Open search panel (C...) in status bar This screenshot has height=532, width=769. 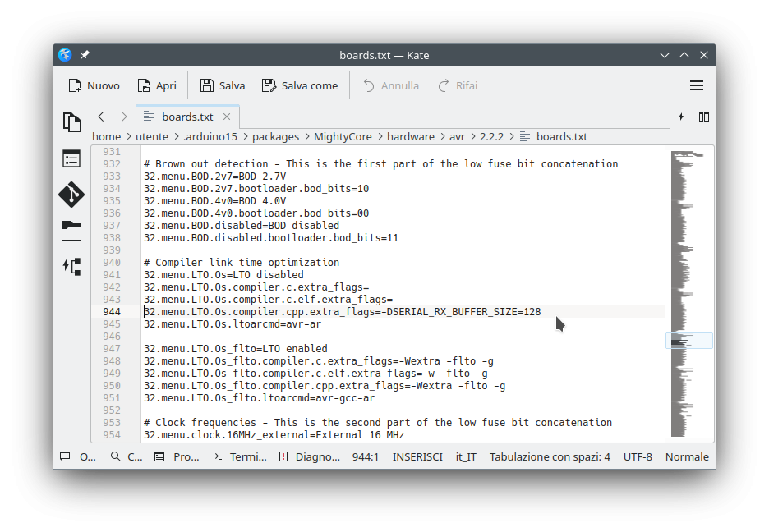click(127, 456)
